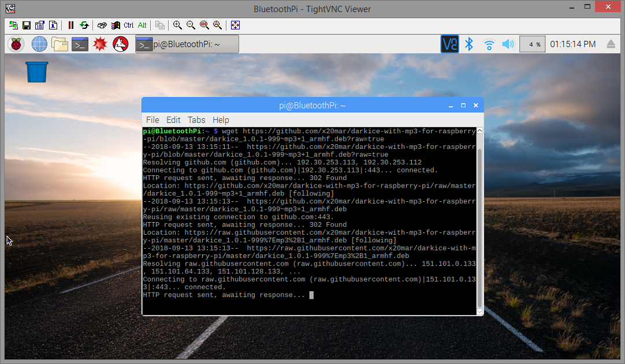Switch viewer to full screen mode
This screenshot has height=364, width=625.
click(235, 25)
